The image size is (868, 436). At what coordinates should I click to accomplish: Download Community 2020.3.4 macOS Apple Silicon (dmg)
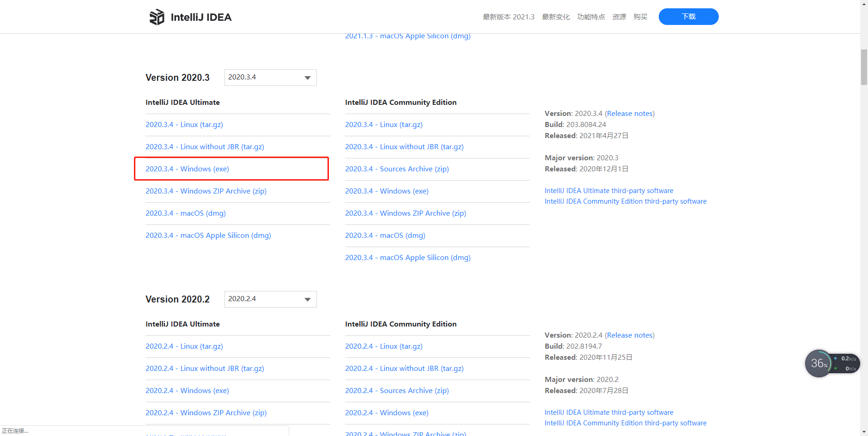[408, 258]
